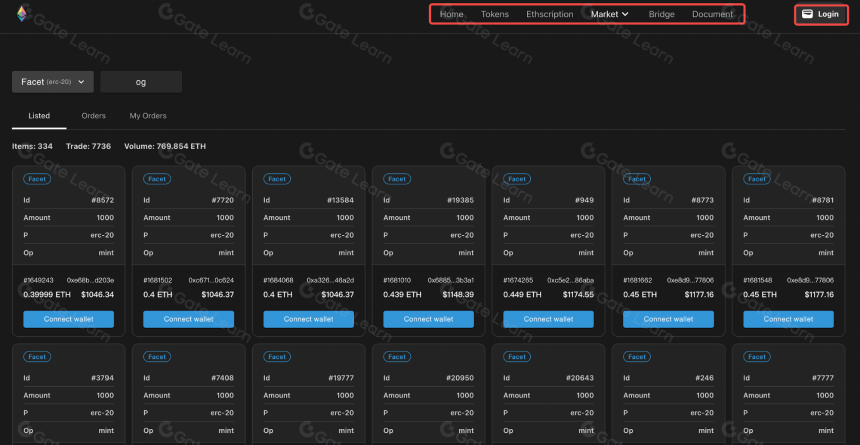Click the Ethereum-style site logo
This screenshot has height=445, width=860.
coord(21,14)
